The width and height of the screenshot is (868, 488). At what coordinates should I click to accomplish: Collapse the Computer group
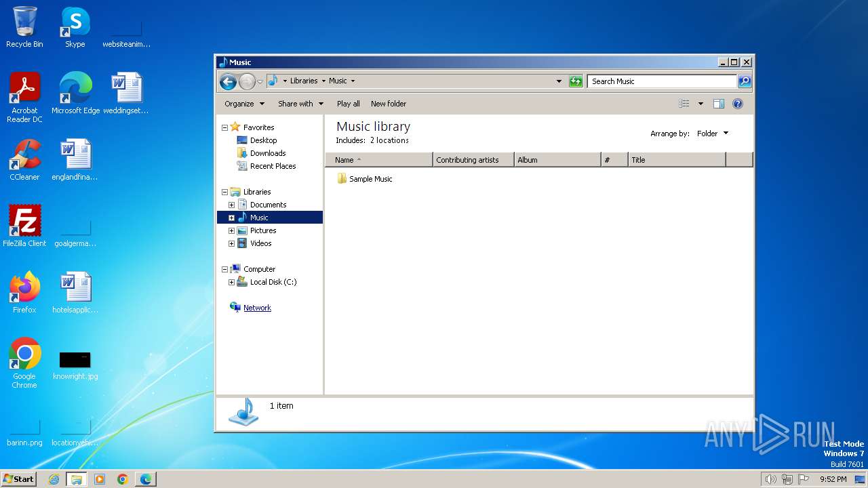[224, 269]
